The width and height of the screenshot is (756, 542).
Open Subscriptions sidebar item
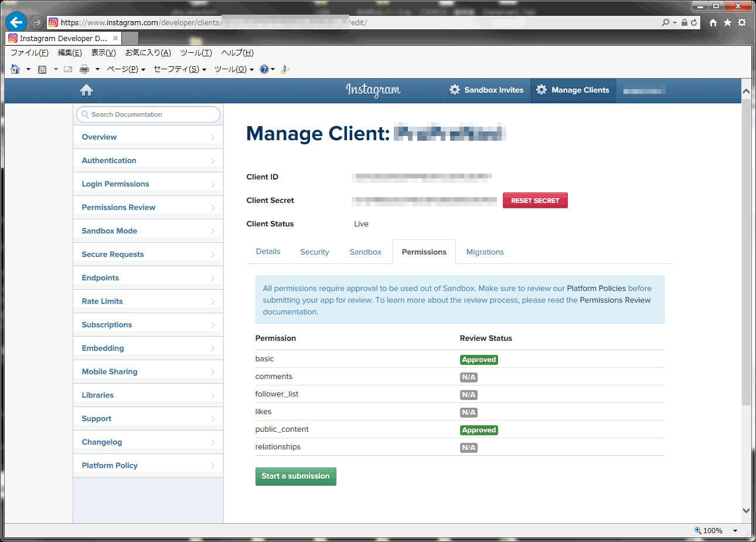click(x=148, y=324)
